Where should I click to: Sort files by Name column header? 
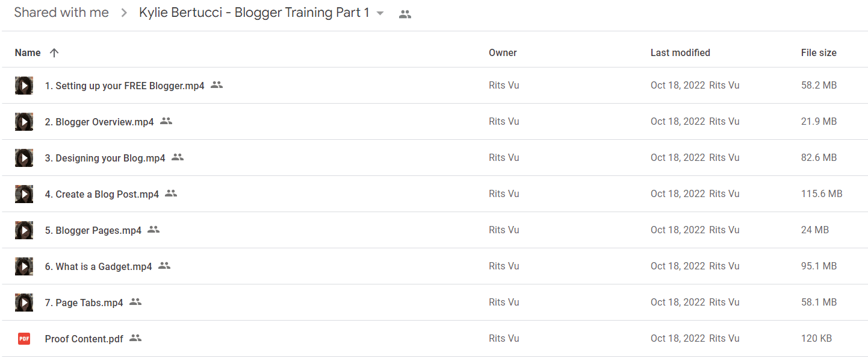(28, 53)
